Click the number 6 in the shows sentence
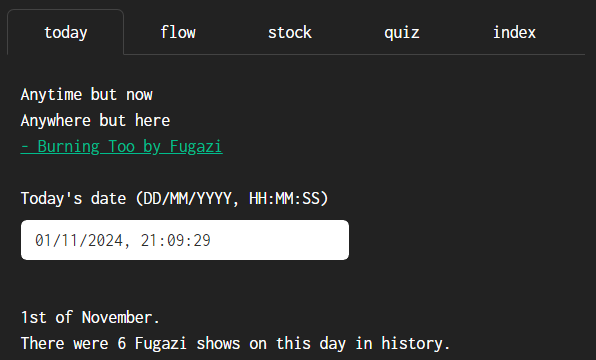The image size is (596, 360). point(122,343)
